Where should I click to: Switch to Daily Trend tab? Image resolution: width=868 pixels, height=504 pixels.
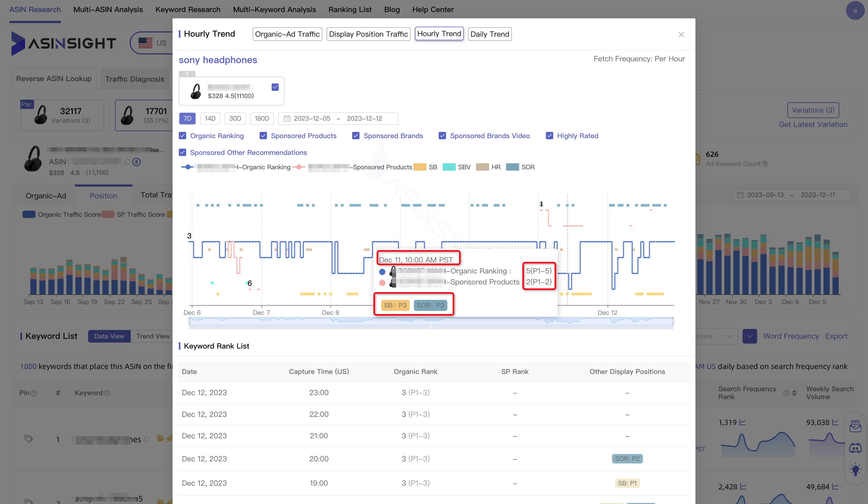tap(490, 34)
